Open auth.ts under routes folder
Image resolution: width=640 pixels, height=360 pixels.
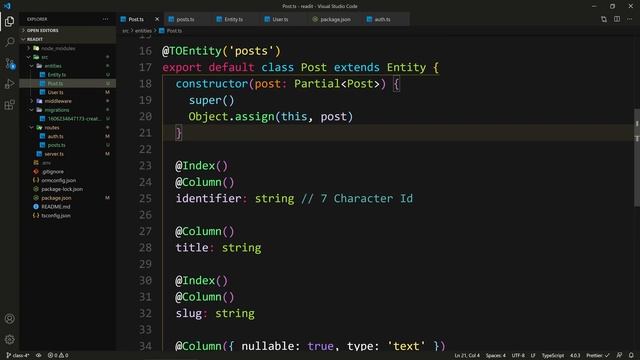[56, 136]
